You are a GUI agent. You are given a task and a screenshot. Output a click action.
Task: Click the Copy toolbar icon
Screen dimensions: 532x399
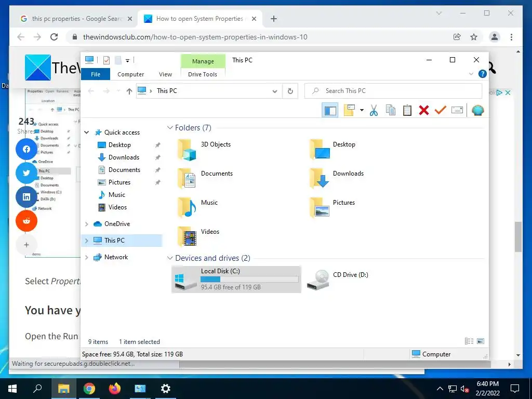pos(391,110)
